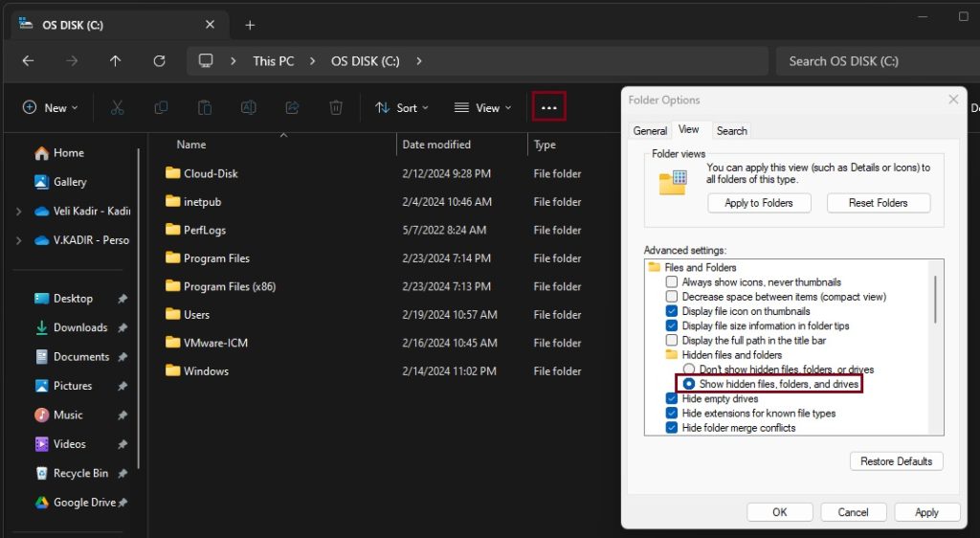Toggle Always show icons, never thumbnails
This screenshot has width=980, height=538.
671,281
